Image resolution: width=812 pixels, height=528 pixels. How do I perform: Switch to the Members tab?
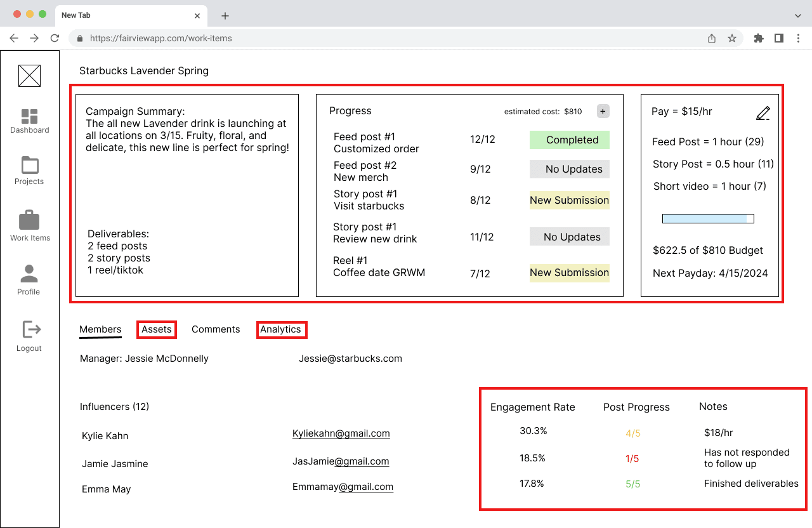(100, 329)
